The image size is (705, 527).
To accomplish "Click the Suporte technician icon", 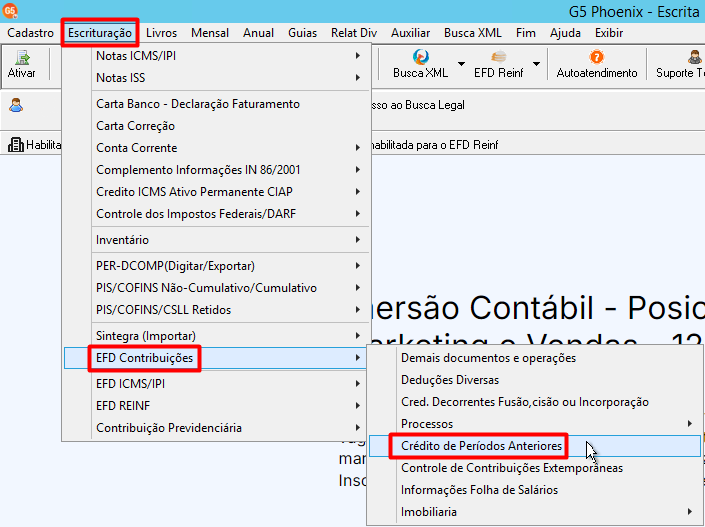I will pos(694,57).
